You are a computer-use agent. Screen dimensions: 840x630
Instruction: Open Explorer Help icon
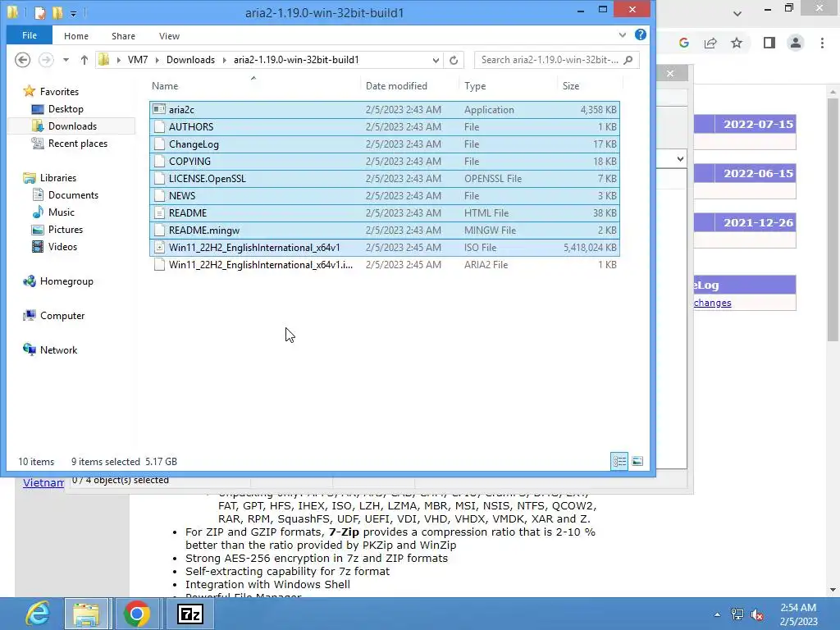coord(640,34)
